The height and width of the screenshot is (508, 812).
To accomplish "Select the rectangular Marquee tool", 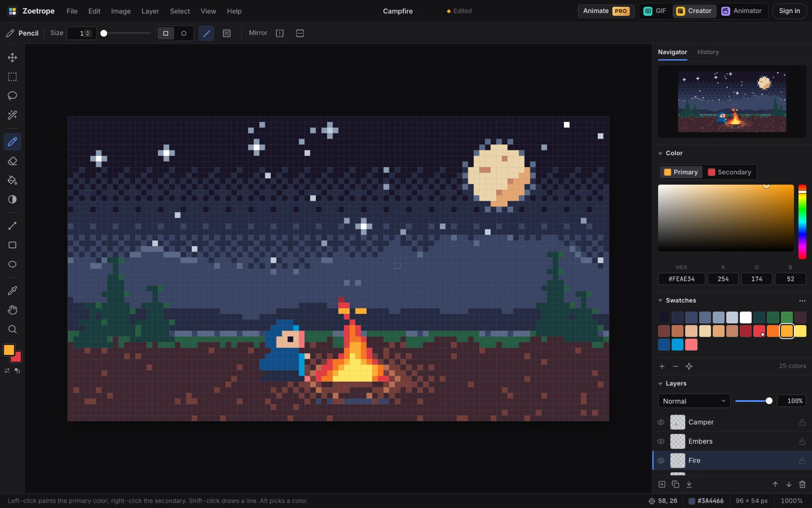I will [x=12, y=77].
